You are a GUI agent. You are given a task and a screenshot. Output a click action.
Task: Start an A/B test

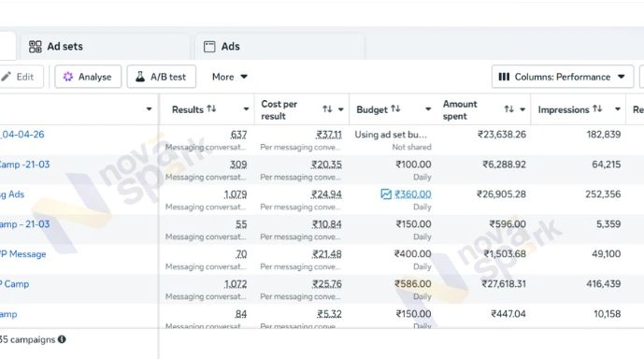coord(161,77)
